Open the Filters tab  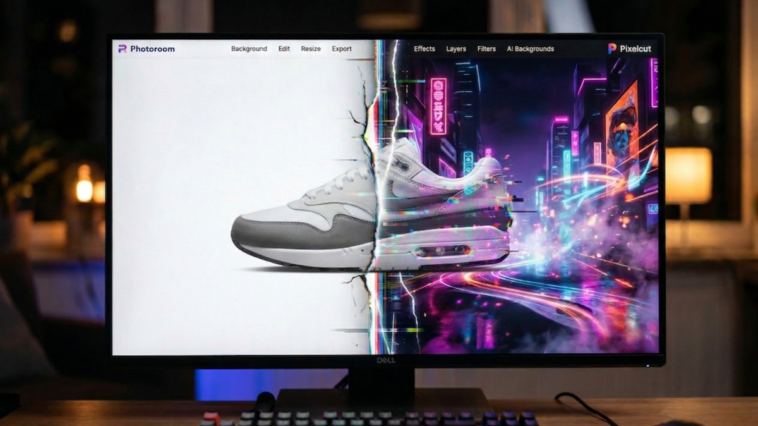pyautogui.click(x=486, y=48)
